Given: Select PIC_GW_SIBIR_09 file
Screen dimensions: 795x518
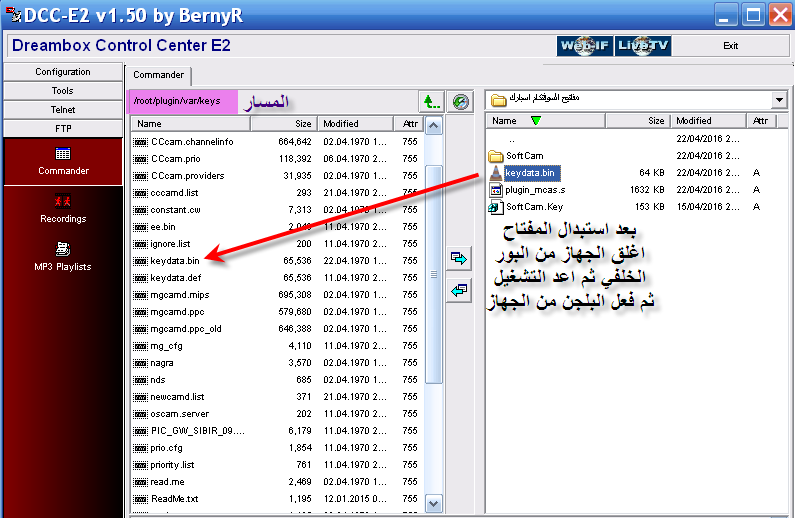Looking at the screenshot, I should pyautogui.click(x=198, y=431).
